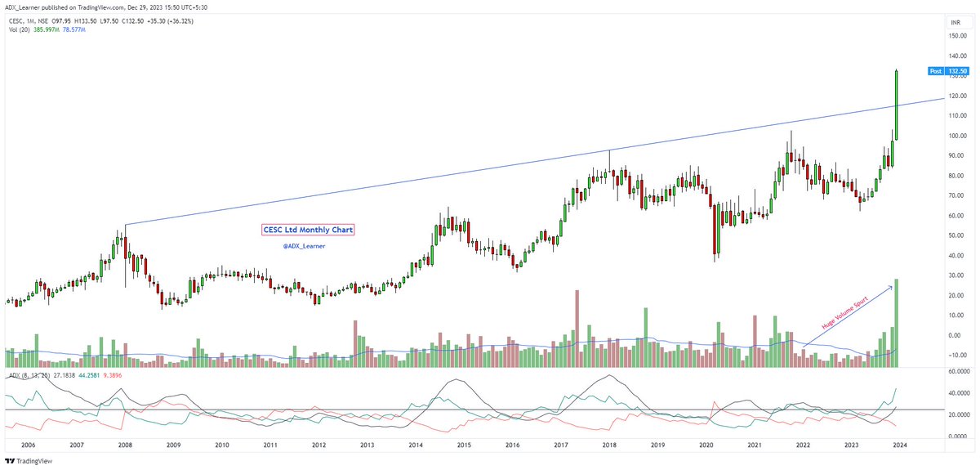Click the 132.50 current price label
The width and height of the screenshot is (980, 470).
[x=956, y=71]
